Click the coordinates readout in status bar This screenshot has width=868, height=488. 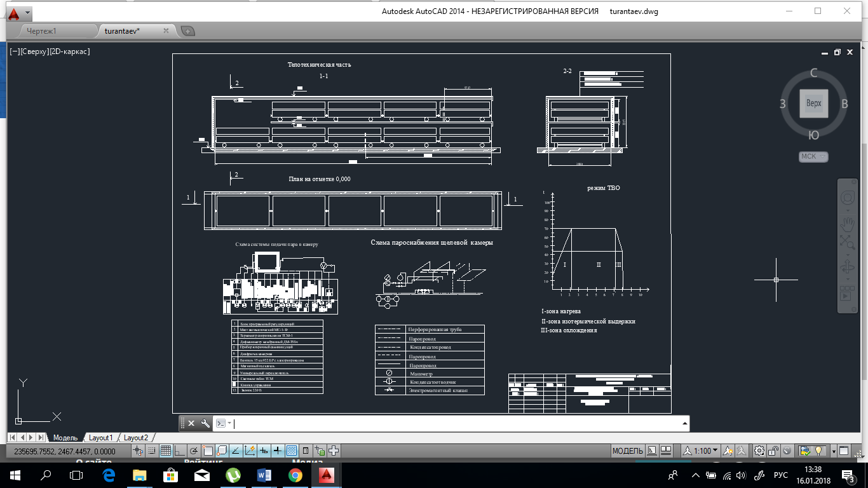65,451
